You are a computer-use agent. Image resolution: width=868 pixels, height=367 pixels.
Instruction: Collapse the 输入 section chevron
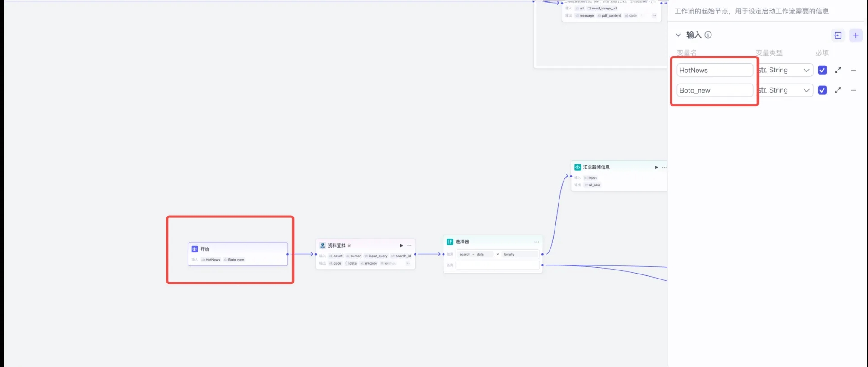pos(678,35)
